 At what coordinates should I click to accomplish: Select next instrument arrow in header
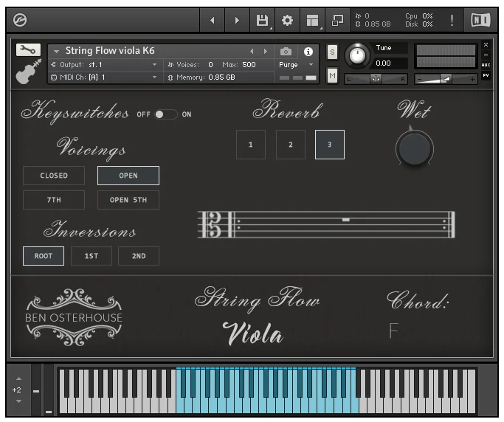click(x=265, y=51)
